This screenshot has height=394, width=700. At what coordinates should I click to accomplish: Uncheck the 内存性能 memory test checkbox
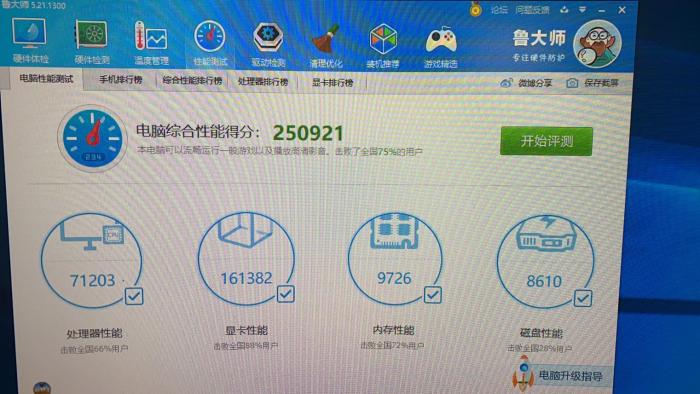coord(433,294)
